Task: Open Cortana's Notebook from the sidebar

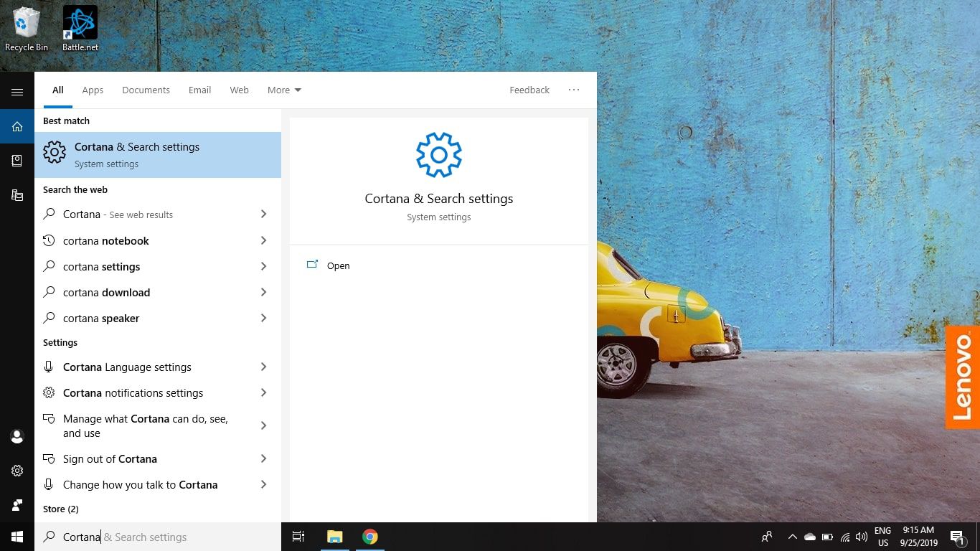Action: [x=17, y=161]
